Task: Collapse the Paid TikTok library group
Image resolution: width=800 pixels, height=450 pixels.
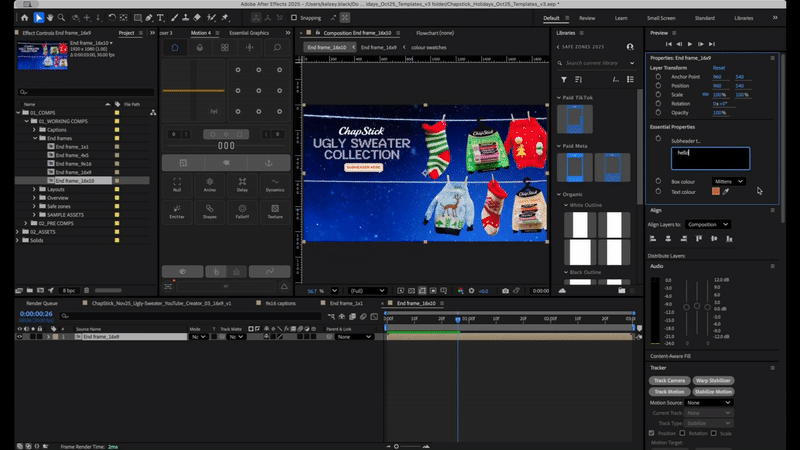Action: pos(559,97)
